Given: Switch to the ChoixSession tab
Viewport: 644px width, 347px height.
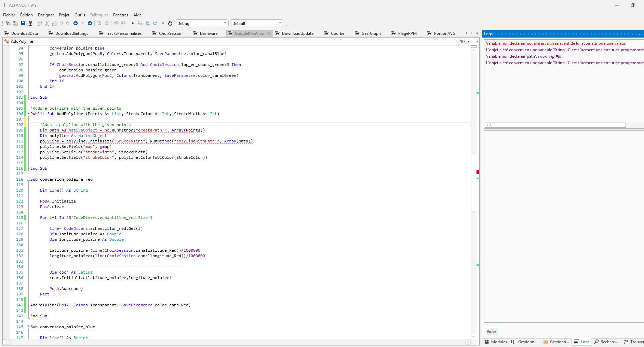Looking at the screenshot, I should point(170,33).
